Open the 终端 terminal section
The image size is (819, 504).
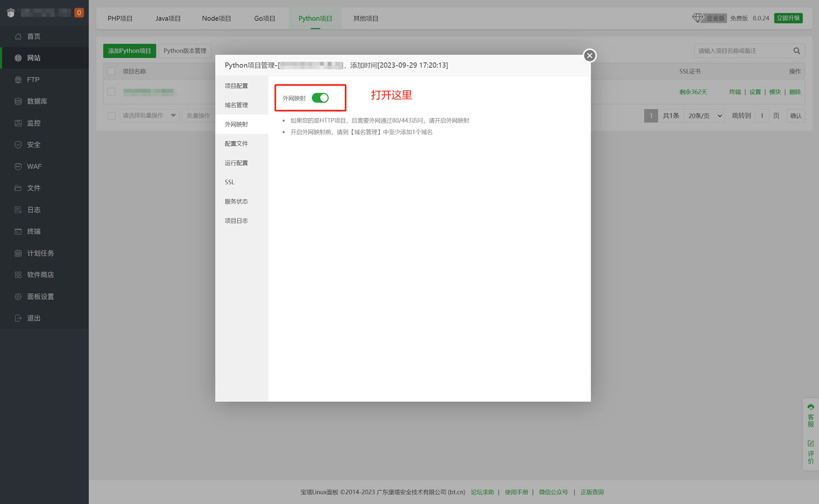(33, 231)
